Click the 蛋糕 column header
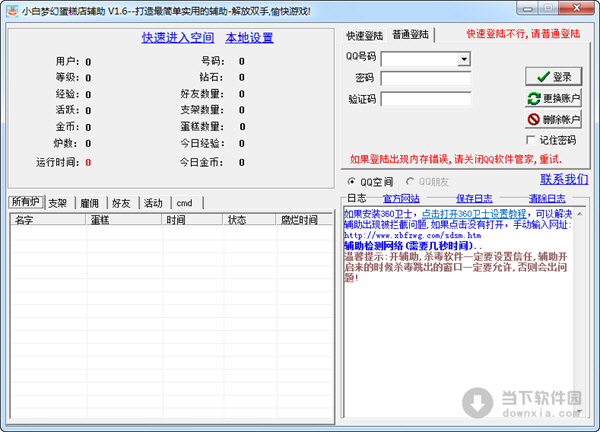 coord(124,220)
